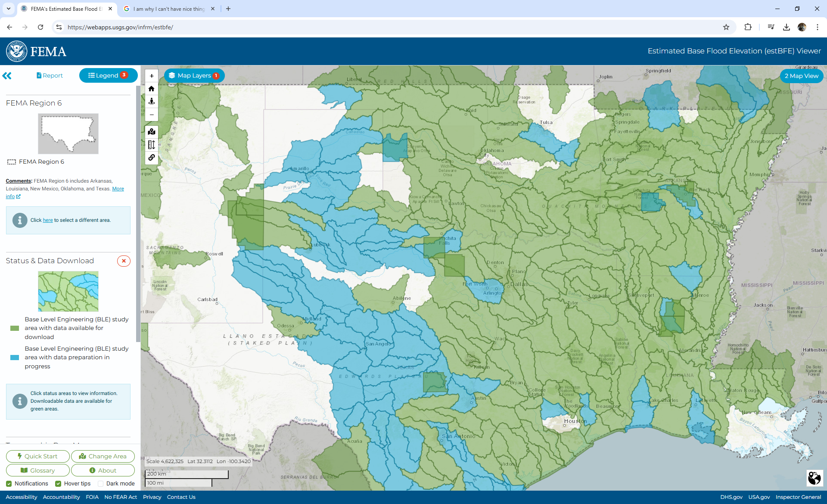This screenshot has height=504, width=827.
Task: Open the basemap gallery tool icon
Action: click(152, 132)
